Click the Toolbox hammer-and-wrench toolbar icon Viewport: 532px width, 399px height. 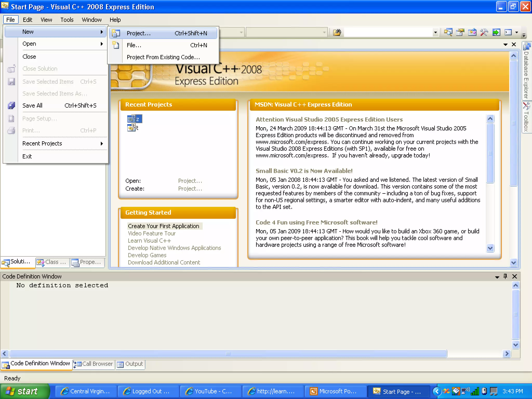point(484,32)
